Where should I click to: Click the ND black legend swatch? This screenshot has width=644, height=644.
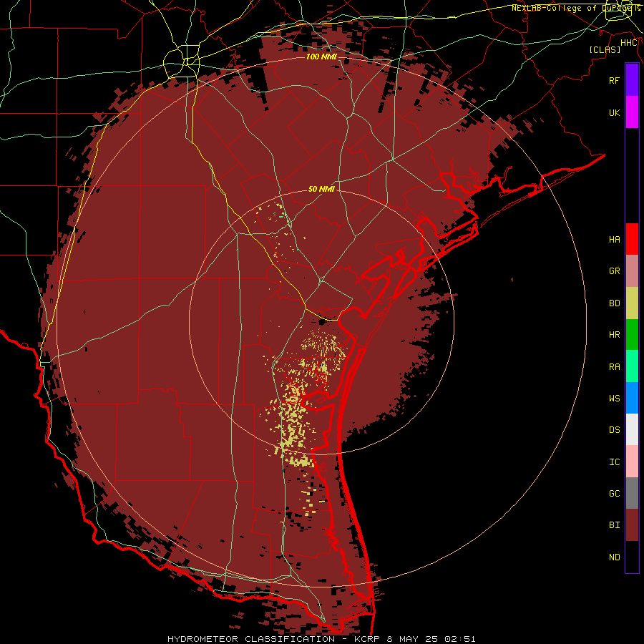point(632,557)
